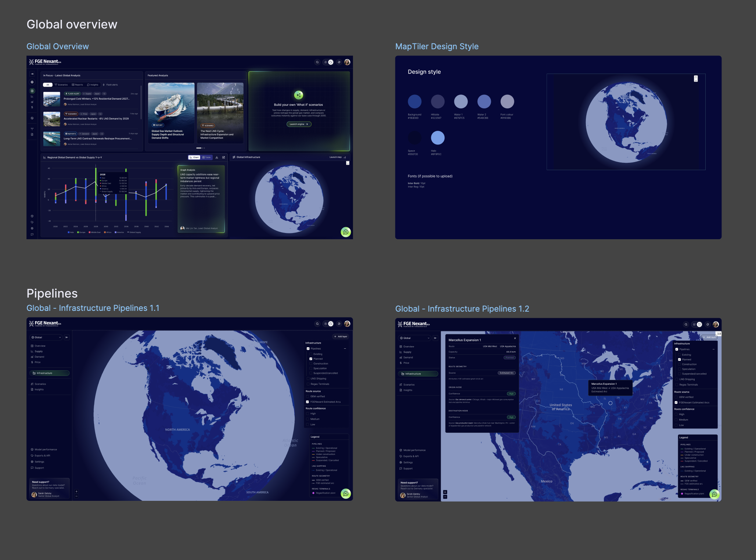The width and height of the screenshot is (756, 560).
Task: Zoom out on the globe in Pipelines 1.1
Action: coord(76,496)
